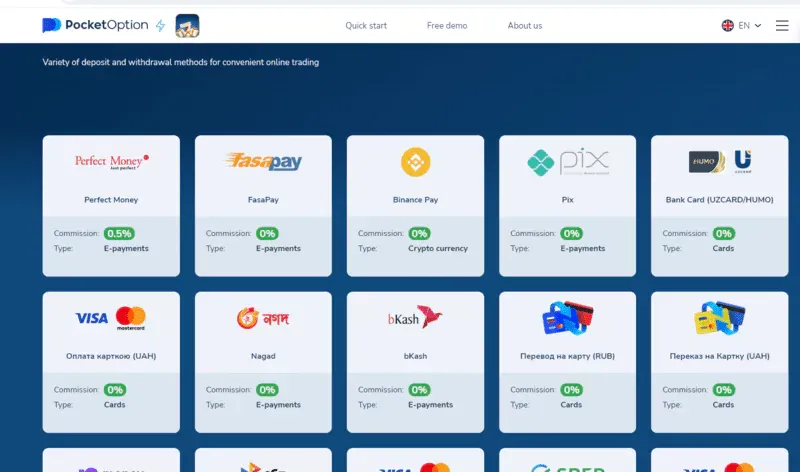Image resolution: width=800 pixels, height=472 pixels.
Task: Click 0% badge on Перевод на карту (RUB)
Action: click(x=571, y=390)
